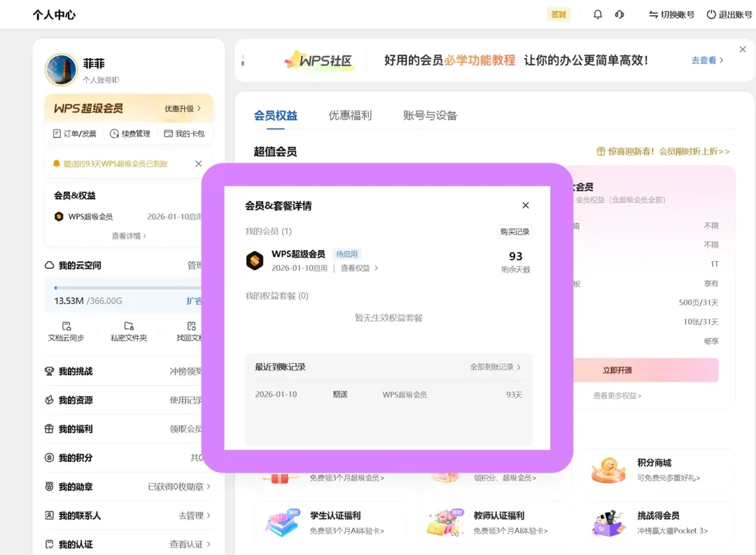Click 退出账号 to log out
Viewport: 756px width, 555px height.
(x=729, y=15)
